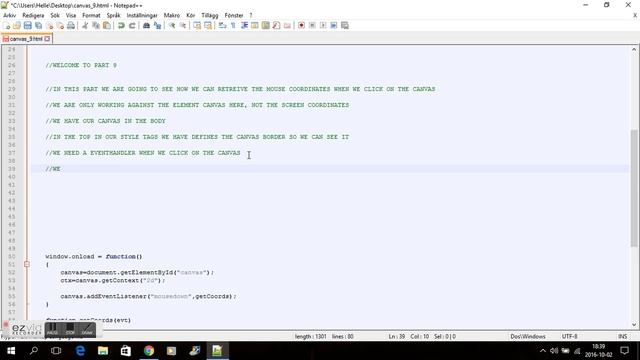Open the Arkiv menu
This screenshot has width=640, height=360.
[9, 15]
